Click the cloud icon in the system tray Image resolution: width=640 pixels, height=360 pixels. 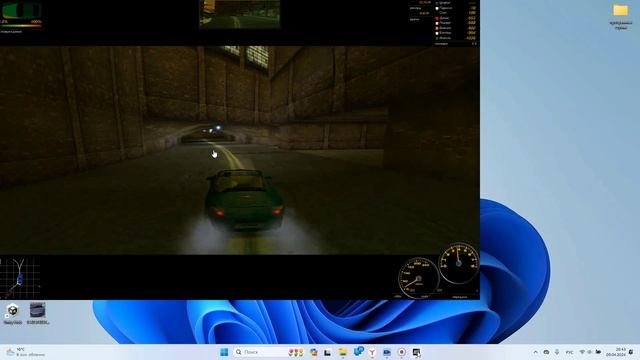click(546, 352)
